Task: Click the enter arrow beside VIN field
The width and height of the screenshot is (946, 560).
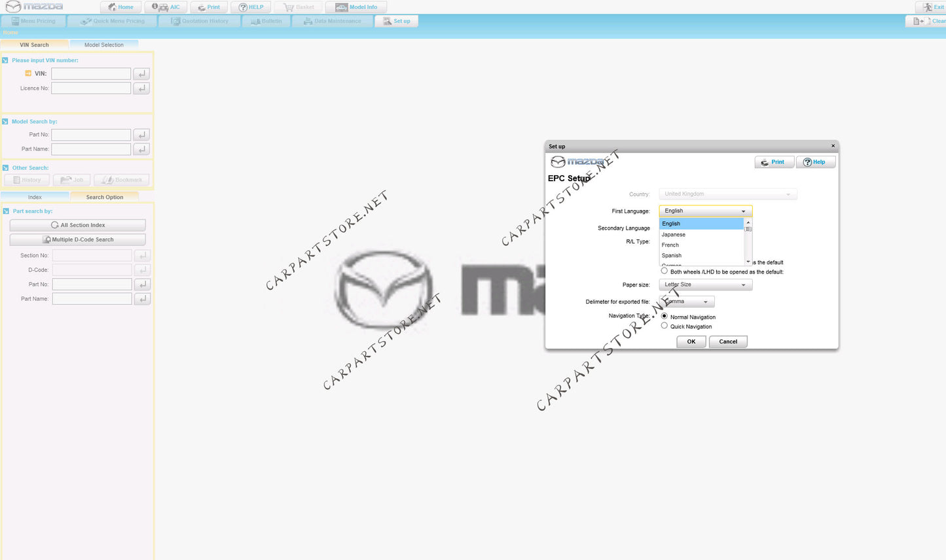Action: click(141, 74)
